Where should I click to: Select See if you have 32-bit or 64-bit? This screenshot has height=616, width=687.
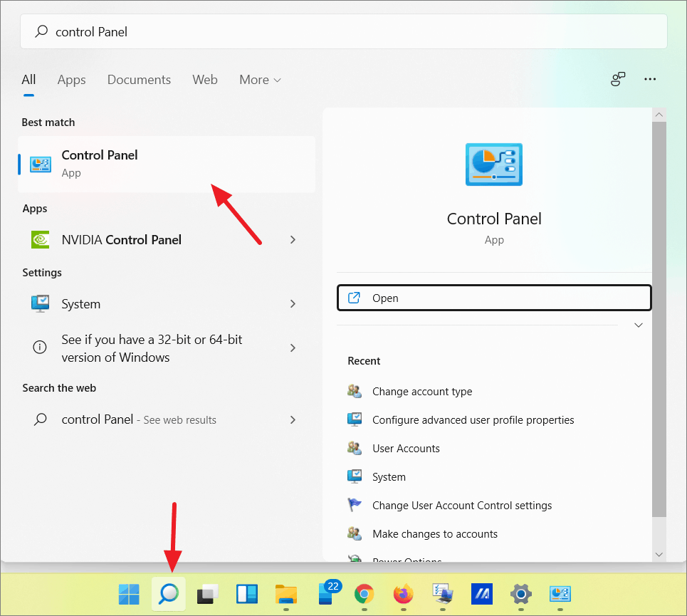(x=167, y=348)
